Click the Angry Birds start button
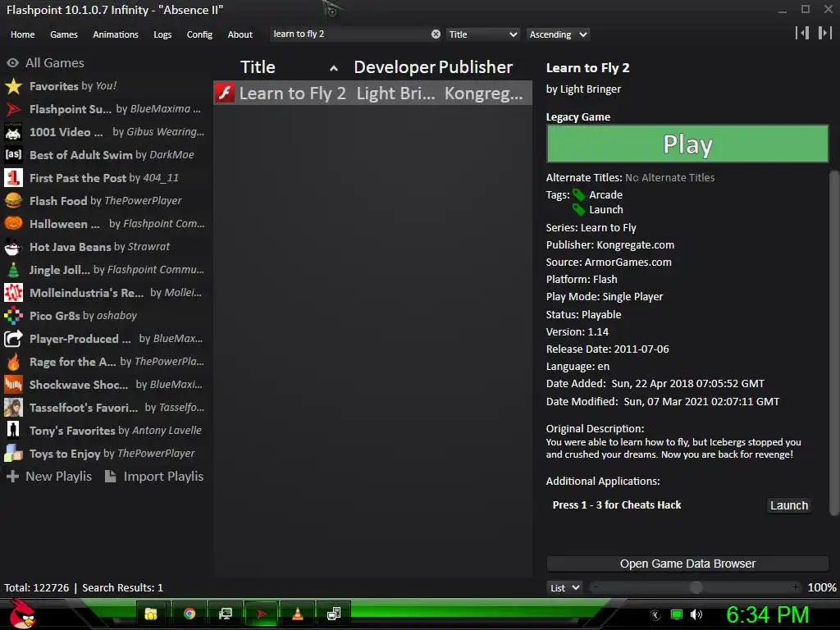 coord(21,614)
